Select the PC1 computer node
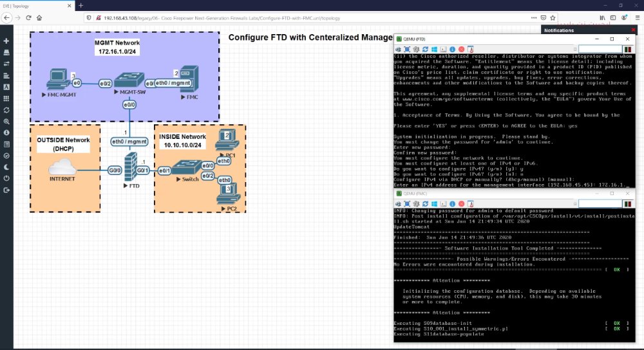Viewport: 644px width, 350px height. [227, 140]
